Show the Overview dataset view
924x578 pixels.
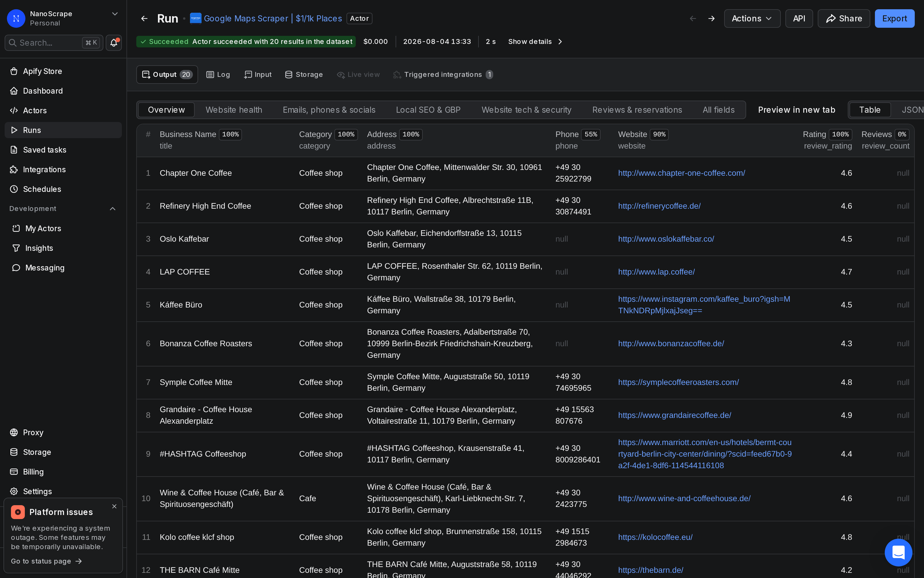pos(166,110)
